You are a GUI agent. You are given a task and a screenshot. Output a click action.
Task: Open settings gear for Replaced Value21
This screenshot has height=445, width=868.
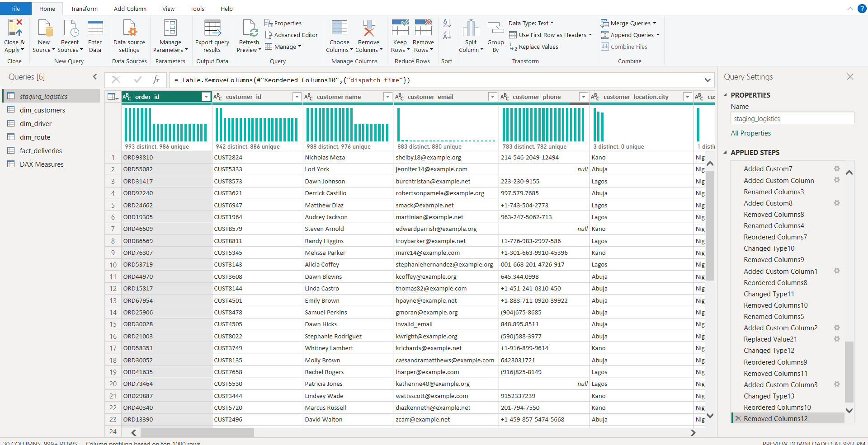click(x=837, y=339)
